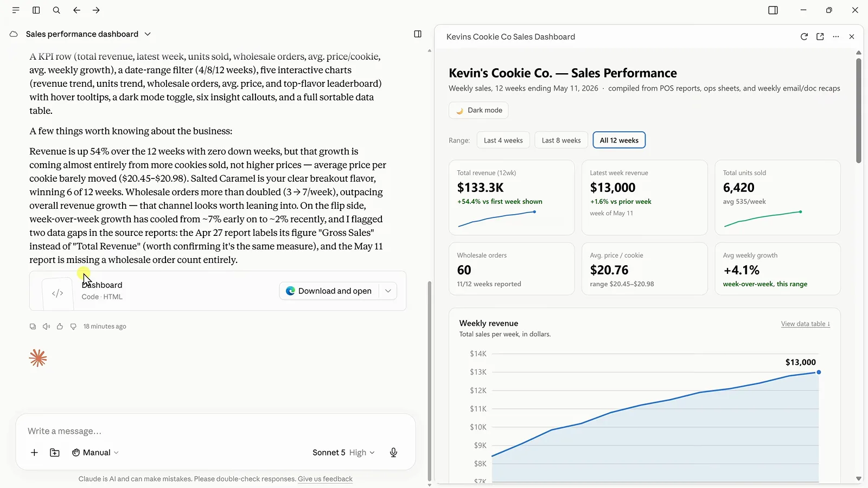Click the dashboard preview vertical scrollbar
Image resolution: width=868 pixels, height=488 pixels.
tap(859, 110)
